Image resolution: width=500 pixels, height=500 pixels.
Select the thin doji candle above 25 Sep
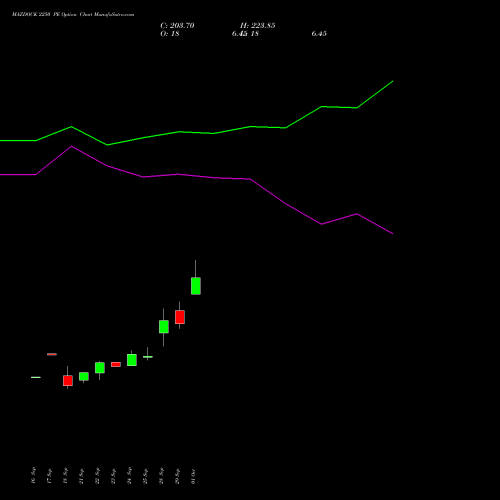148,356
